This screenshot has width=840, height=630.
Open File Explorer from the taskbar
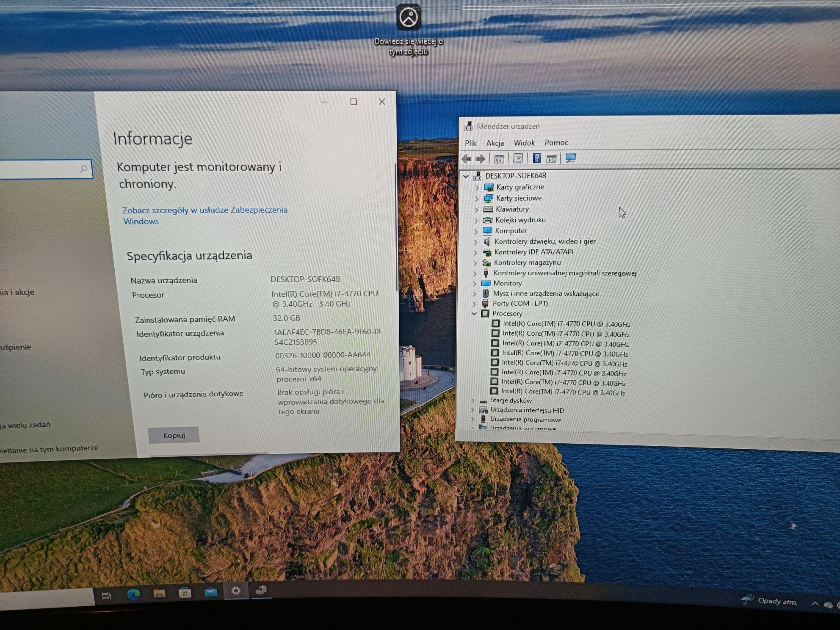(159, 594)
